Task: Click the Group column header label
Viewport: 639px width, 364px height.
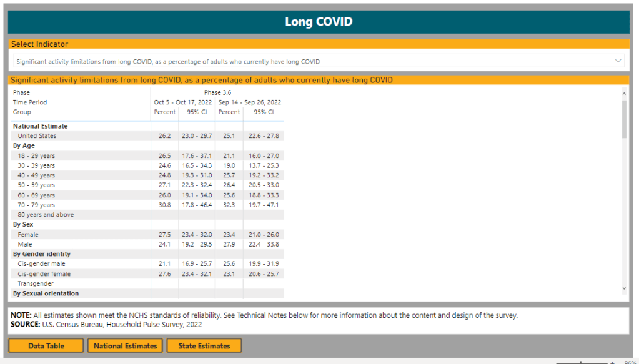Action: tap(22, 112)
